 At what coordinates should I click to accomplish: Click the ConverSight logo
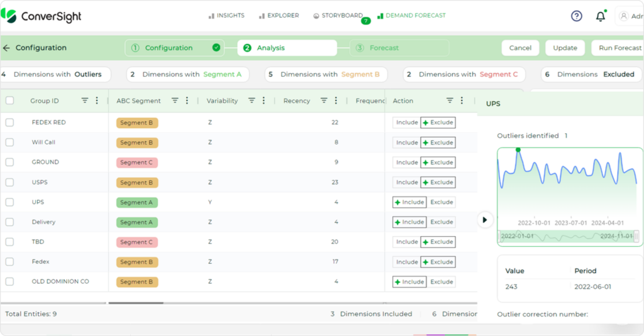click(x=41, y=16)
